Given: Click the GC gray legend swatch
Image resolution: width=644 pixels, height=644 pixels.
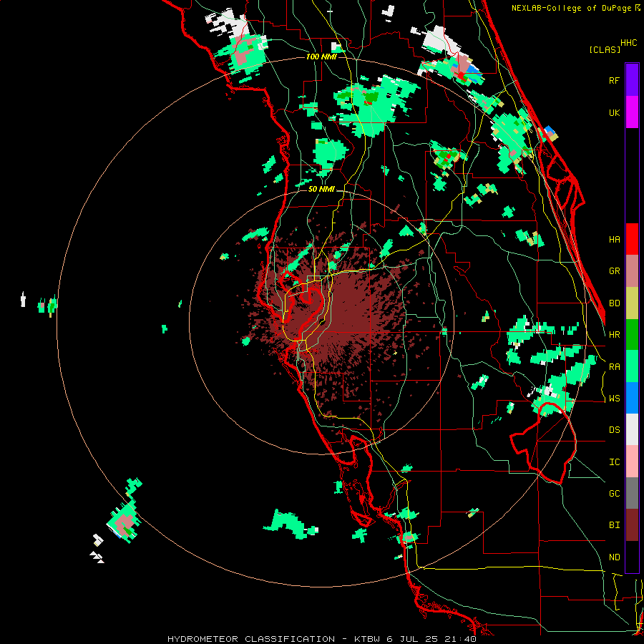Looking at the screenshot, I should click(632, 493).
